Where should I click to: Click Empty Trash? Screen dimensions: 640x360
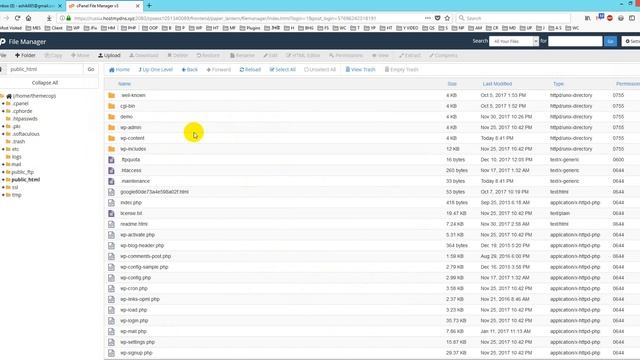[x=402, y=70]
